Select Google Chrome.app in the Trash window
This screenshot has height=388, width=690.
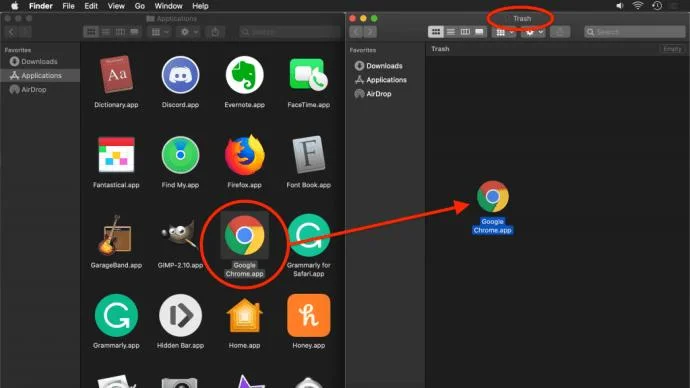(x=492, y=196)
